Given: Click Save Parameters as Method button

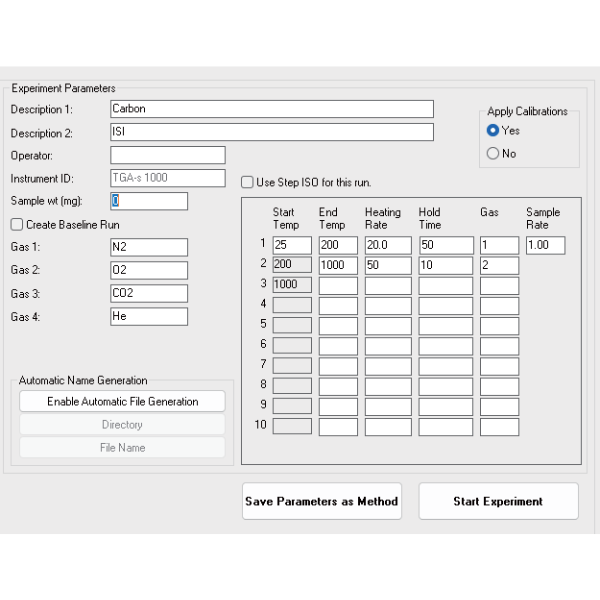Looking at the screenshot, I should click(x=322, y=502).
